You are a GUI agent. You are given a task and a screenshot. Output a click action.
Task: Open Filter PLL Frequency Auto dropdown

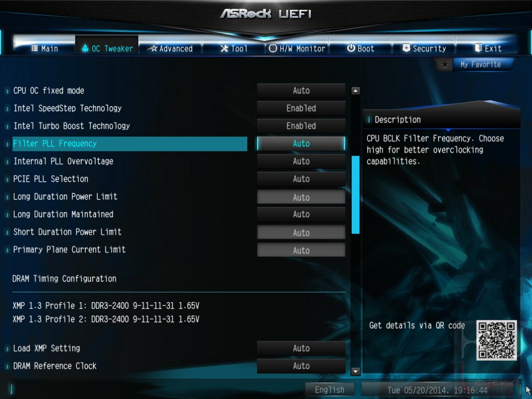(x=301, y=144)
